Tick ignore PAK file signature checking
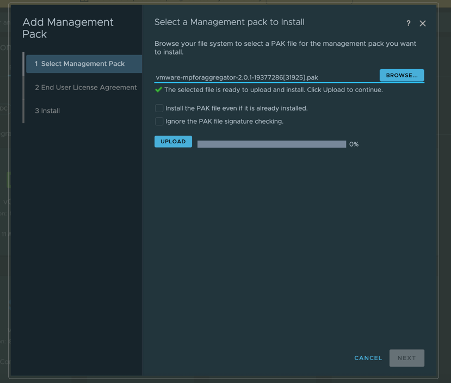 pos(159,121)
